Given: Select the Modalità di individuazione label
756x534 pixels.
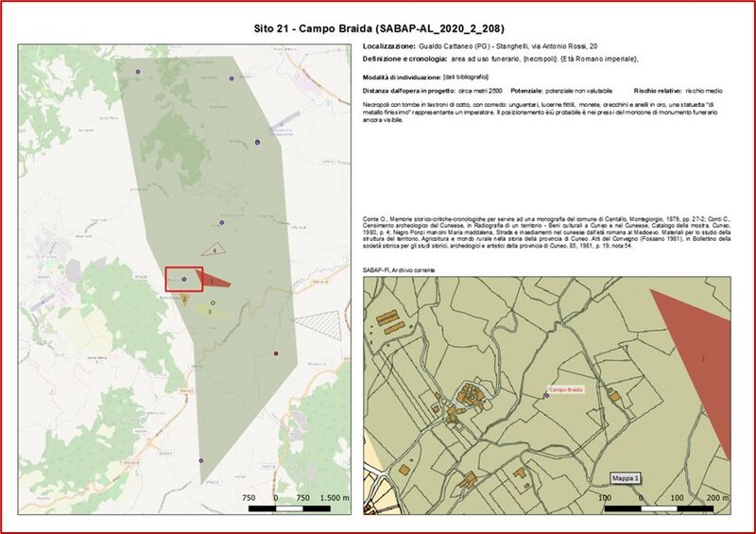Looking at the screenshot, I should pyautogui.click(x=402, y=77).
